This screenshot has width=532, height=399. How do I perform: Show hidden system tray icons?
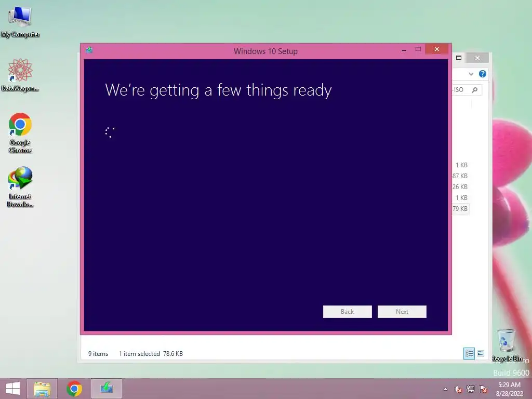(445, 389)
